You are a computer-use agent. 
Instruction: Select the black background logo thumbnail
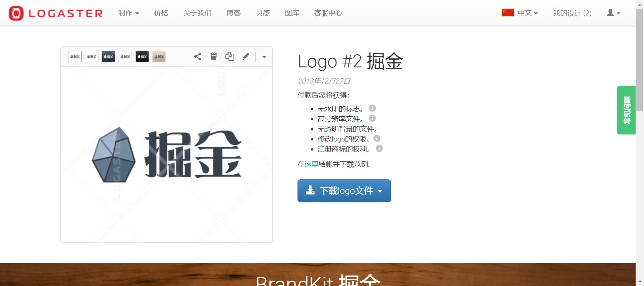coord(142,56)
